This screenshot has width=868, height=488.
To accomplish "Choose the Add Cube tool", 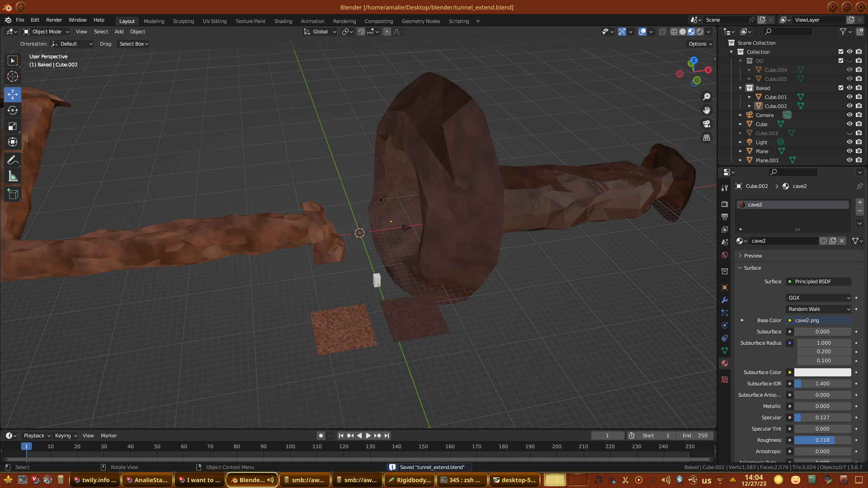I will [x=13, y=194].
